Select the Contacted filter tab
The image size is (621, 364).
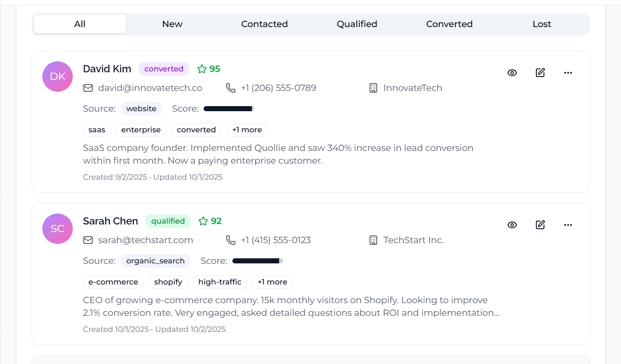(x=265, y=24)
